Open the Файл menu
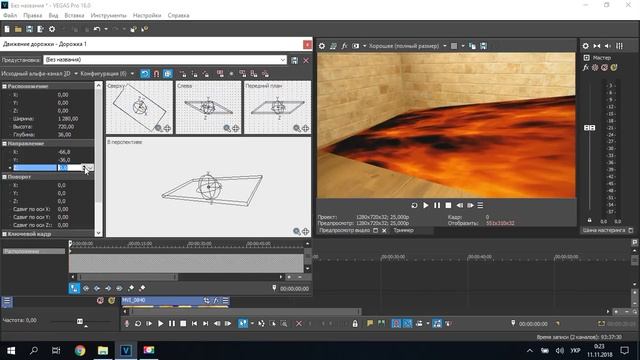The image size is (640, 360). (10, 15)
